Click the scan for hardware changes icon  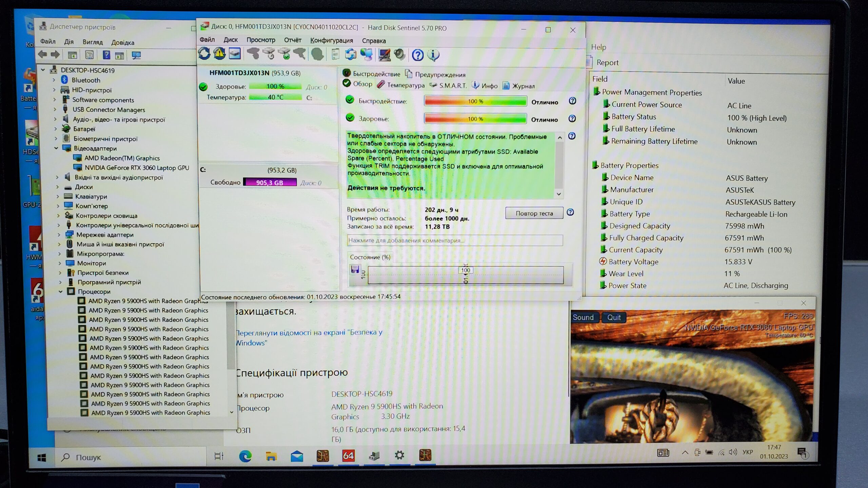[136, 55]
